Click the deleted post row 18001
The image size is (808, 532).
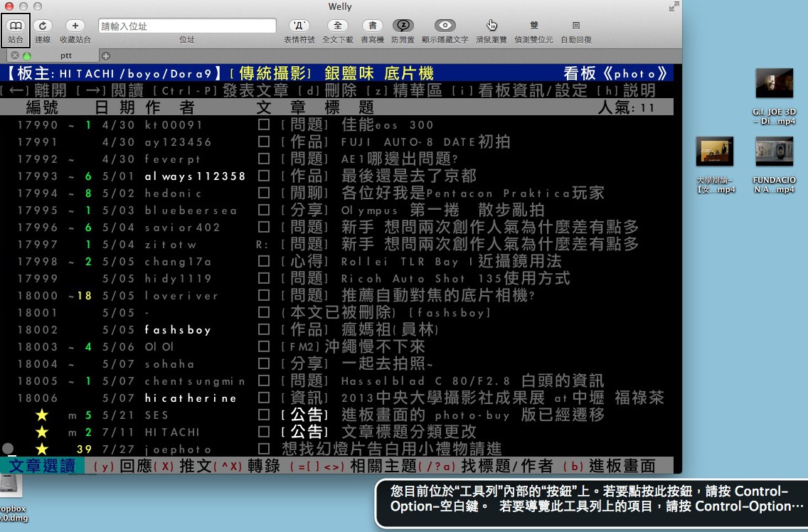coord(336,312)
